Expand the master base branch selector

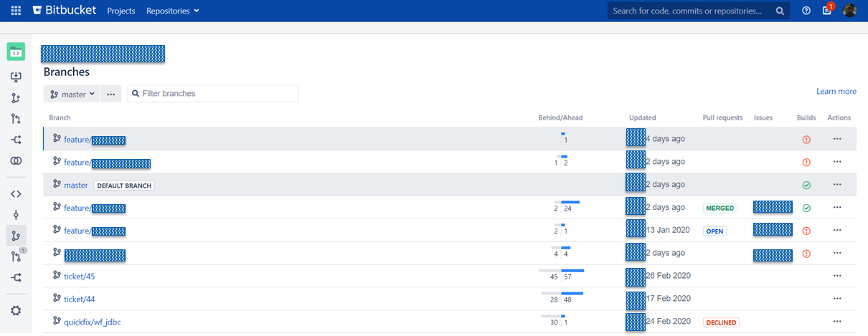coord(72,94)
